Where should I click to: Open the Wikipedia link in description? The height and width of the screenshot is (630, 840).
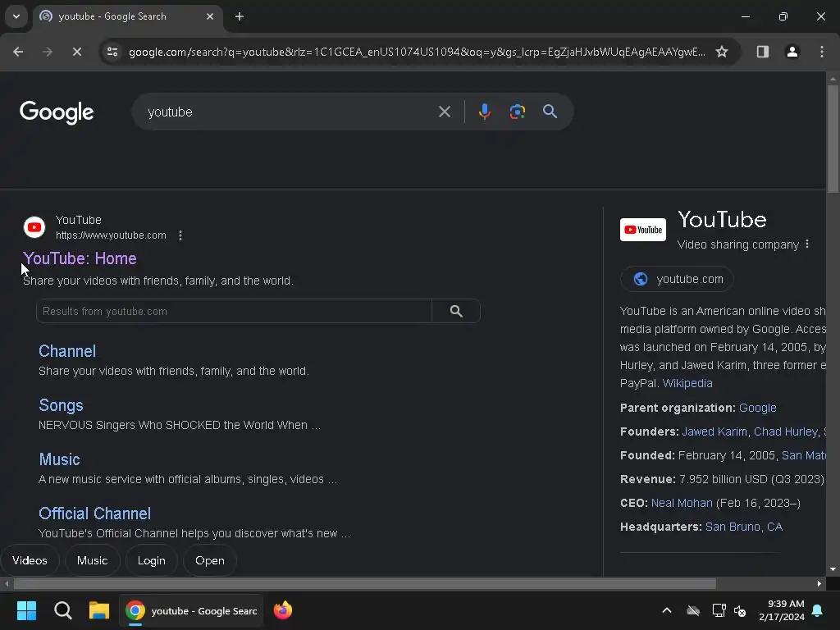click(687, 384)
